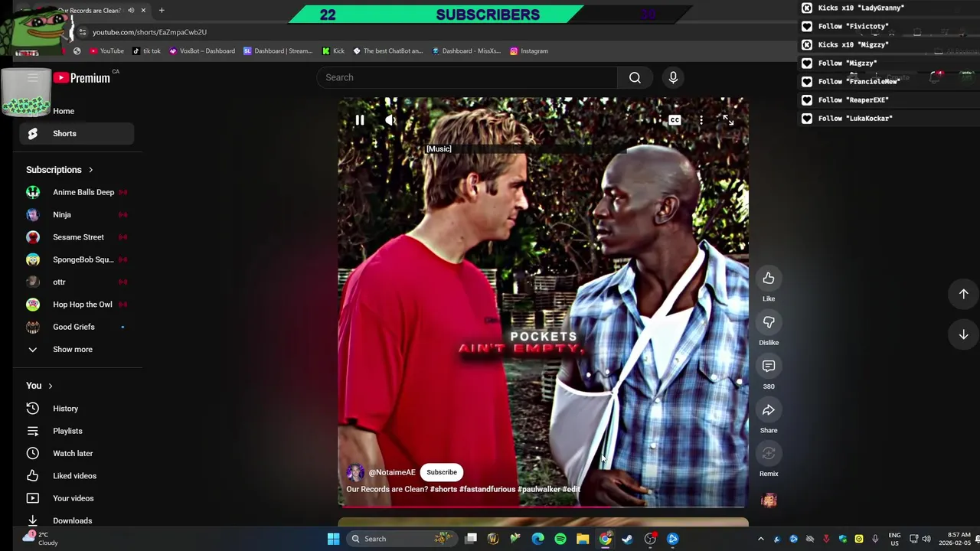
Task: Open Dashboard - MissXs... bookmark
Action: [465, 51]
